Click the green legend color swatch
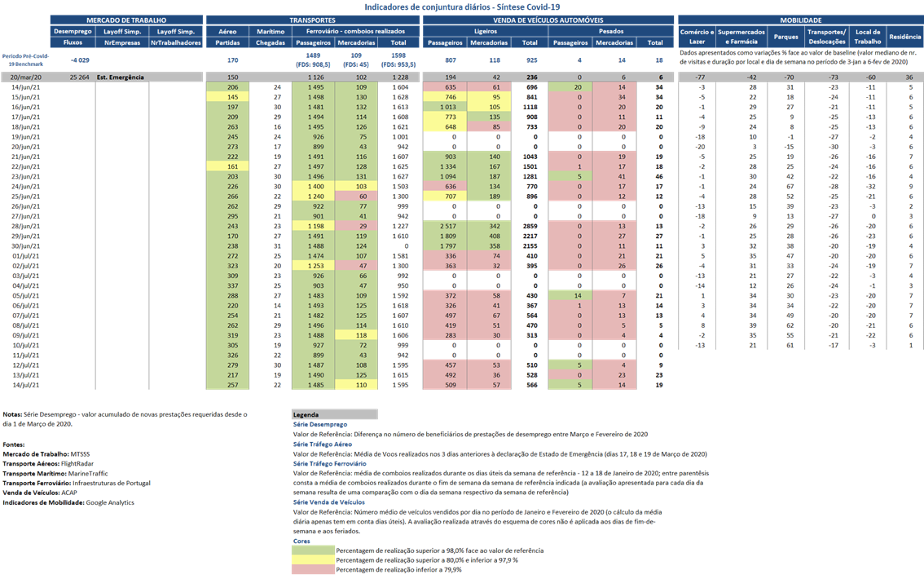This screenshot has width=924, height=579. [313, 550]
